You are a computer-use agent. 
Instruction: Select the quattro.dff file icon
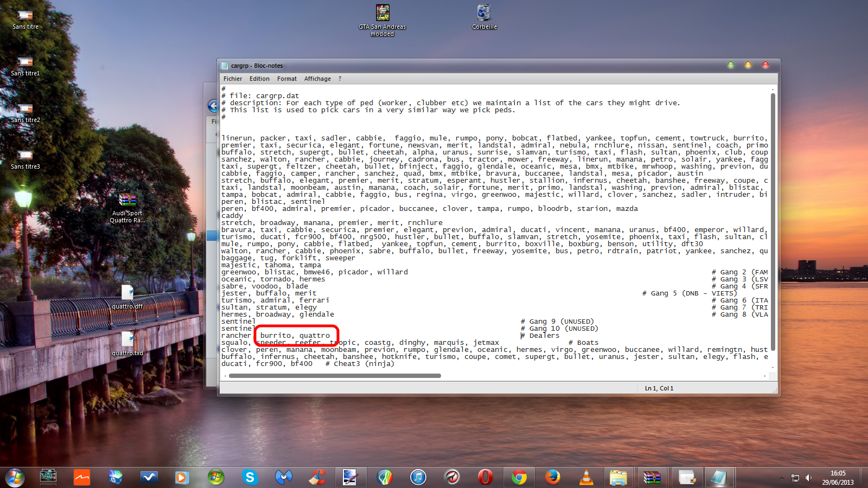[127, 297]
